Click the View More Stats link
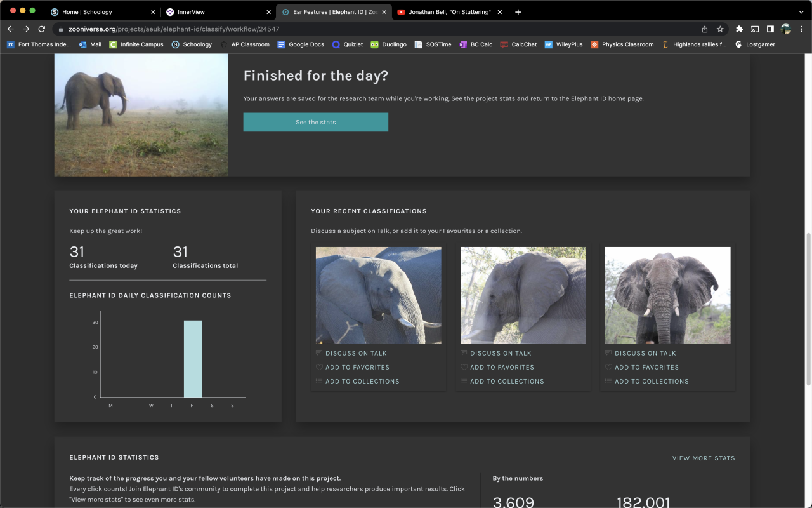 704,458
